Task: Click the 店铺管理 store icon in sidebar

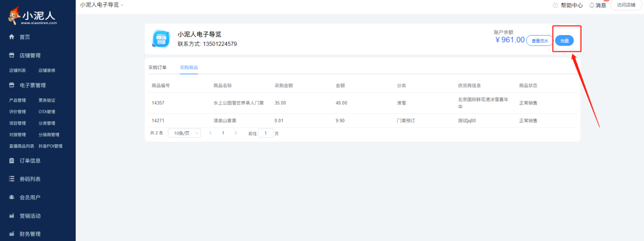Action: click(x=12, y=55)
